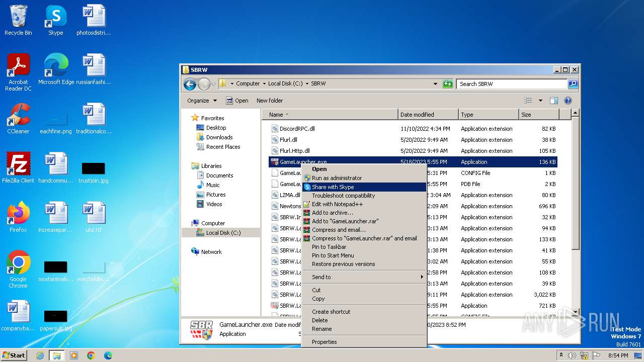This screenshot has height=362, width=644.
Task: Open Explorer help question mark icon
Action: pyautogui.click(x=568, y=101)
